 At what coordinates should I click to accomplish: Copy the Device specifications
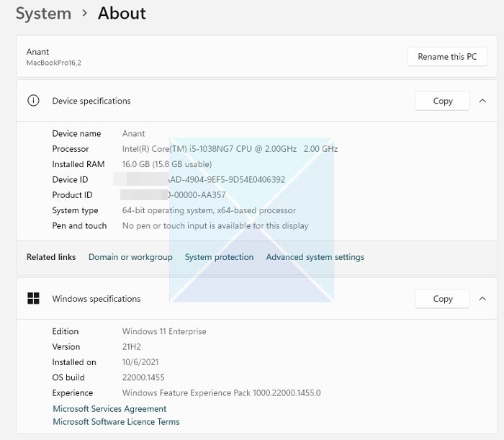442,101
